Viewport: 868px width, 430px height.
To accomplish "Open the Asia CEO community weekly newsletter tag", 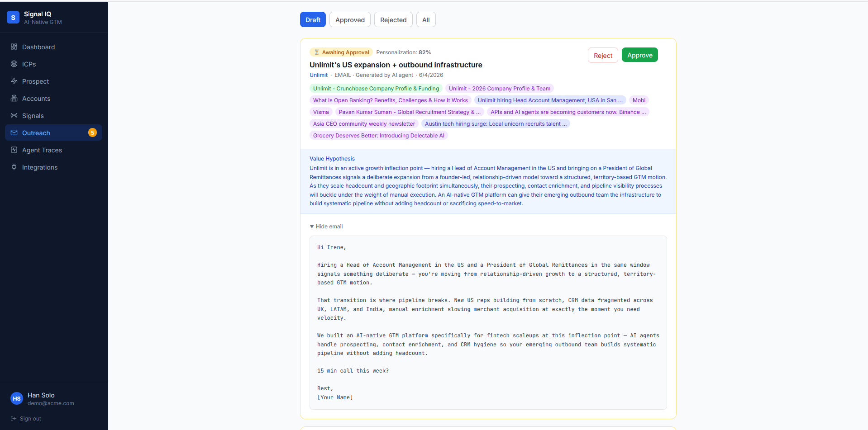I will click(364, 124).
